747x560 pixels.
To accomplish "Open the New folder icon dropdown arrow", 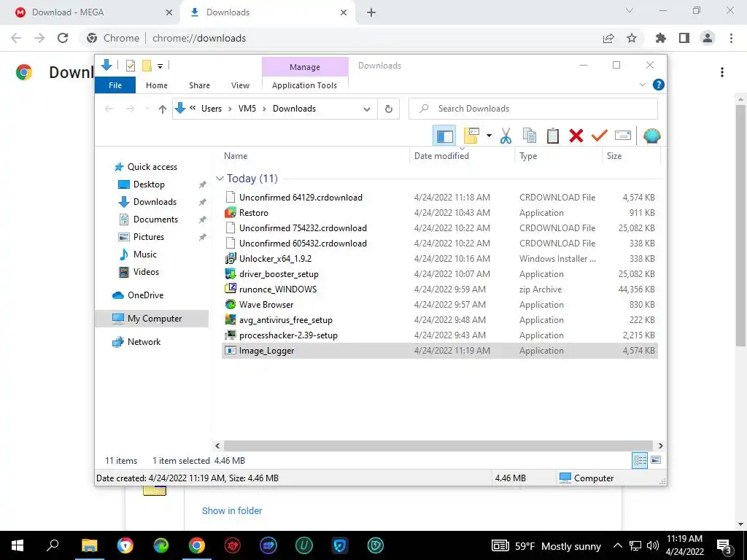I will coord(489,136).
